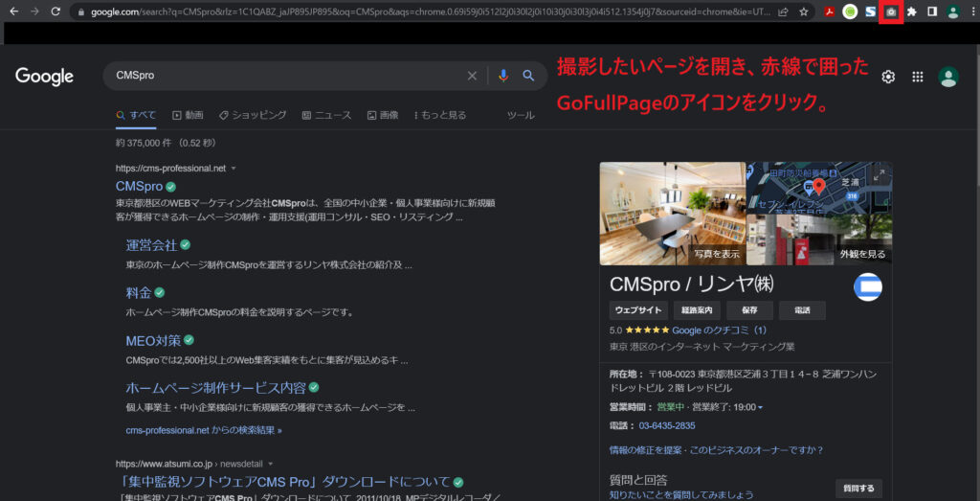Open Google account avatar on page
The height and width of the screenshot is (501, 980).
point(948,77)
